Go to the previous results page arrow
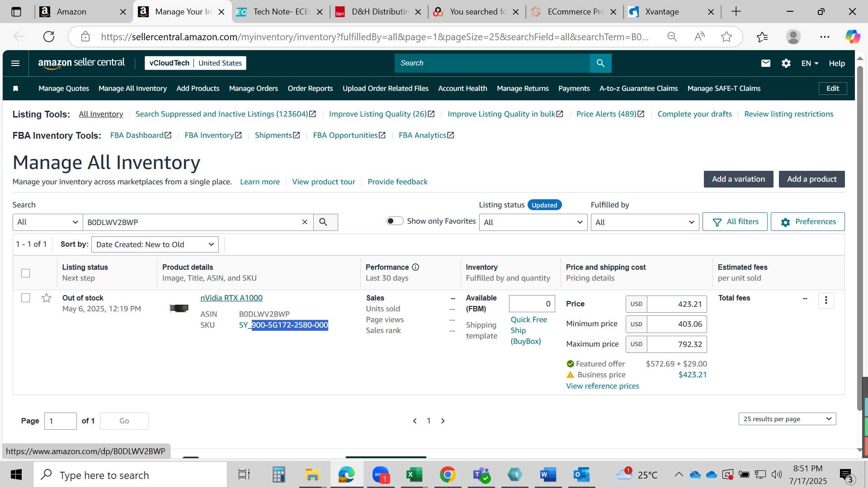Screen dimensions: 868x488 [x=415, y=421]
